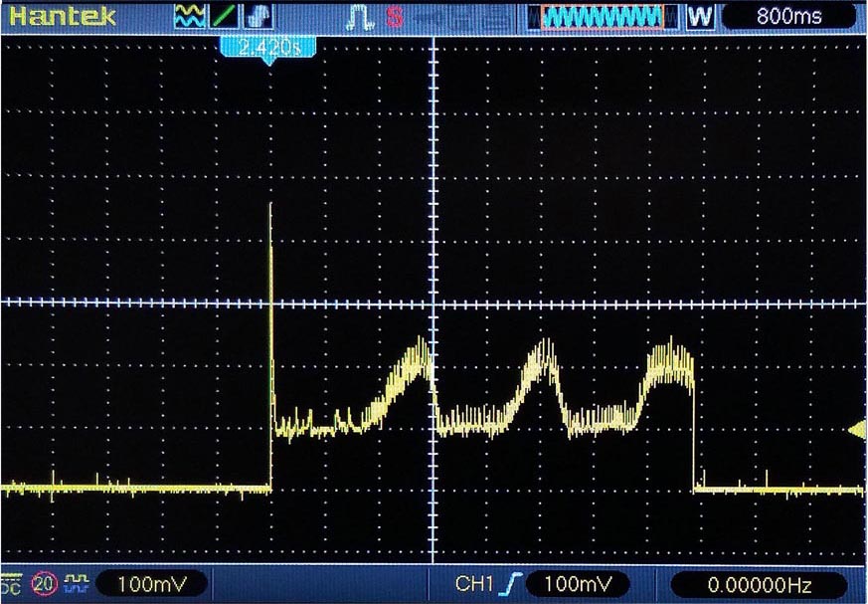868x604 pixels.
Task: Click the probe square-wave icon in bottom bar
Action: coord(77,583)
